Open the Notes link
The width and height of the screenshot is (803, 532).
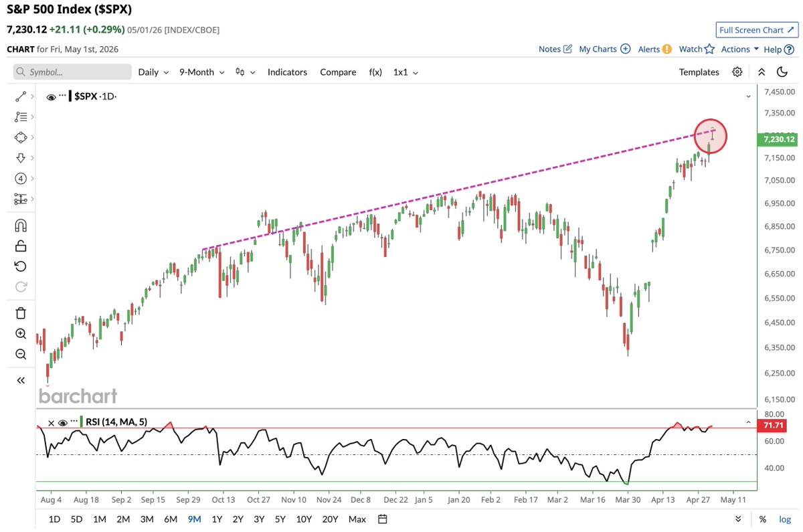click(549, 49)
